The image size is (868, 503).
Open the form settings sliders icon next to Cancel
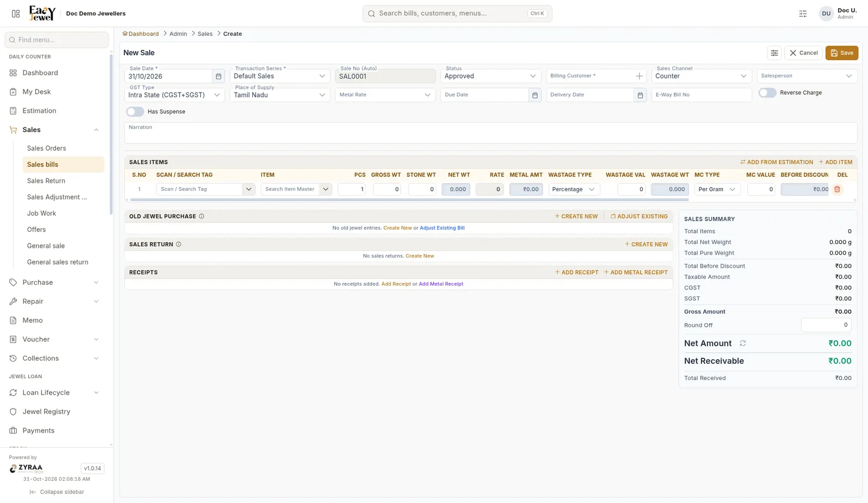tap(774, 53)
